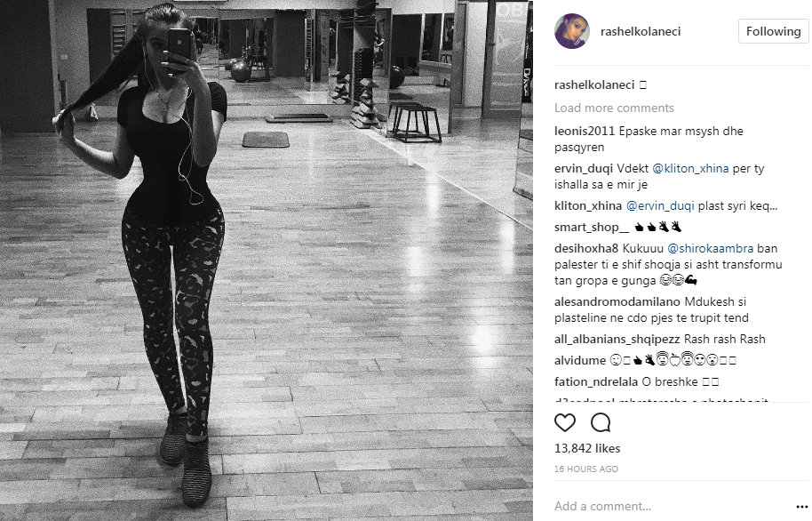Open the @shirokaambra mention
This screenshot has width=812, height=521.
coord(711,248)
